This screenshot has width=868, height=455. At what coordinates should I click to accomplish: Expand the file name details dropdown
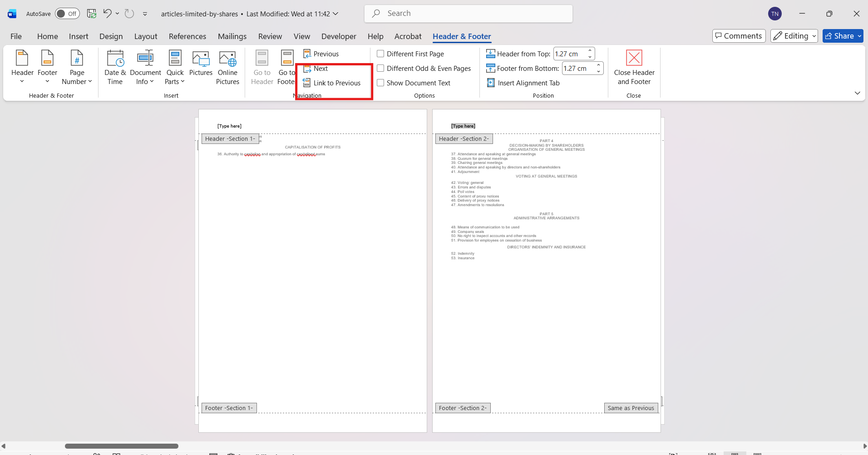click(x=335, y=14)
